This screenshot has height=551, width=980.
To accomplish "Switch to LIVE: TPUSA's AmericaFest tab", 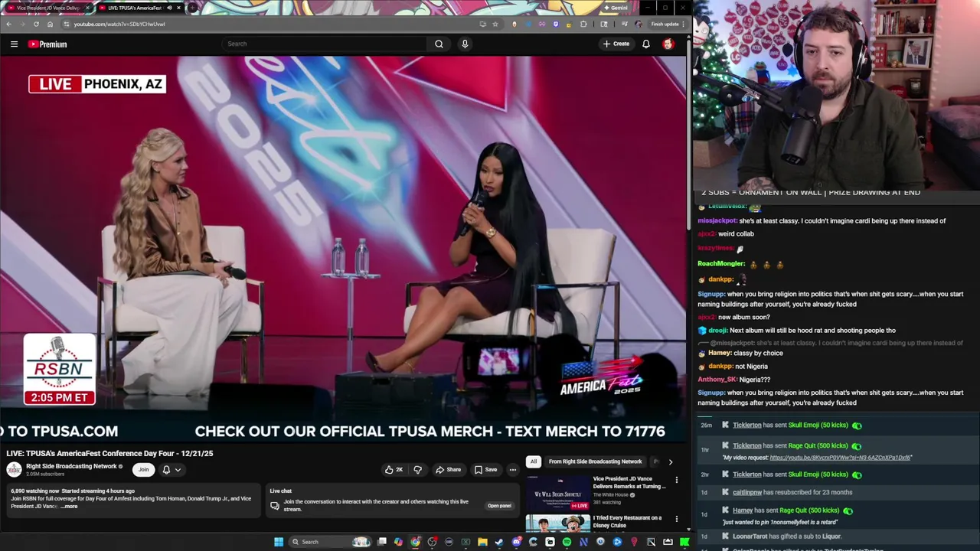I will [x=139, y=8].
